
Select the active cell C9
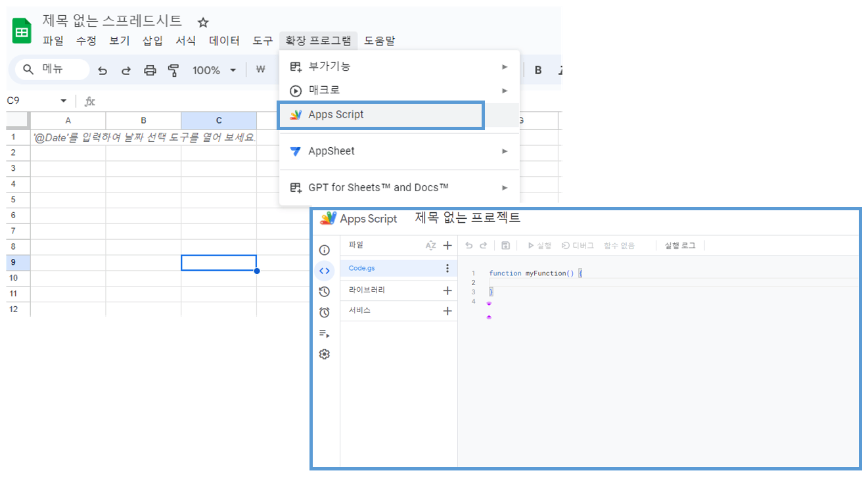[219, 263]
